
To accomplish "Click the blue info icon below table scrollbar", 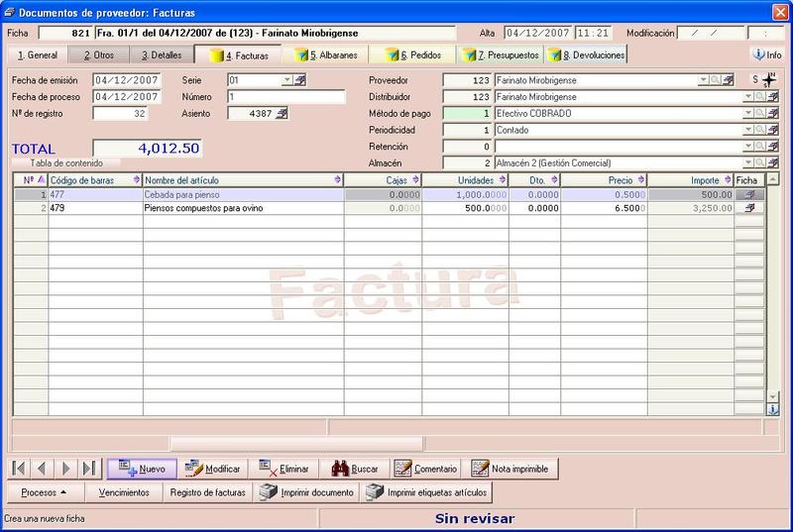I will point(773,410).
